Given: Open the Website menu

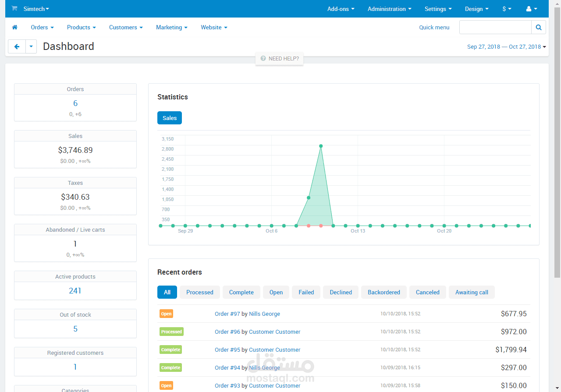Looking at the screenshot, I should (x=214, y=27).
